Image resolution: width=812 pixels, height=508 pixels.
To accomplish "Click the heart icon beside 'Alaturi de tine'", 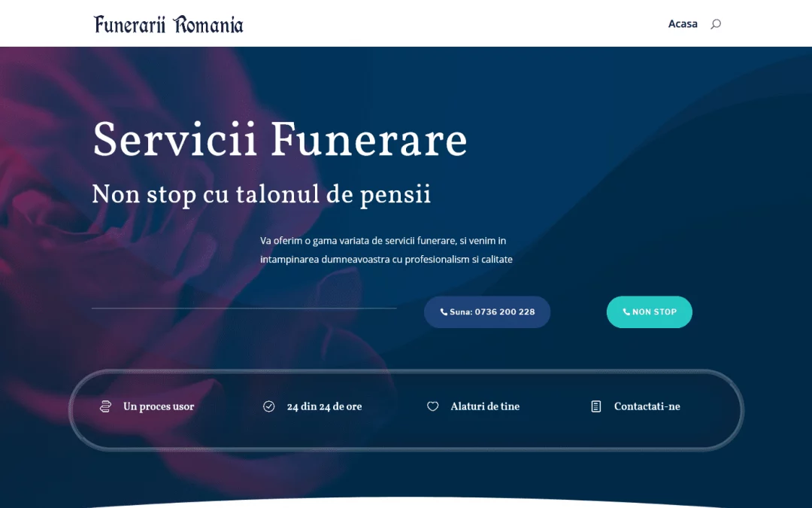I will (x=433, y=406).
